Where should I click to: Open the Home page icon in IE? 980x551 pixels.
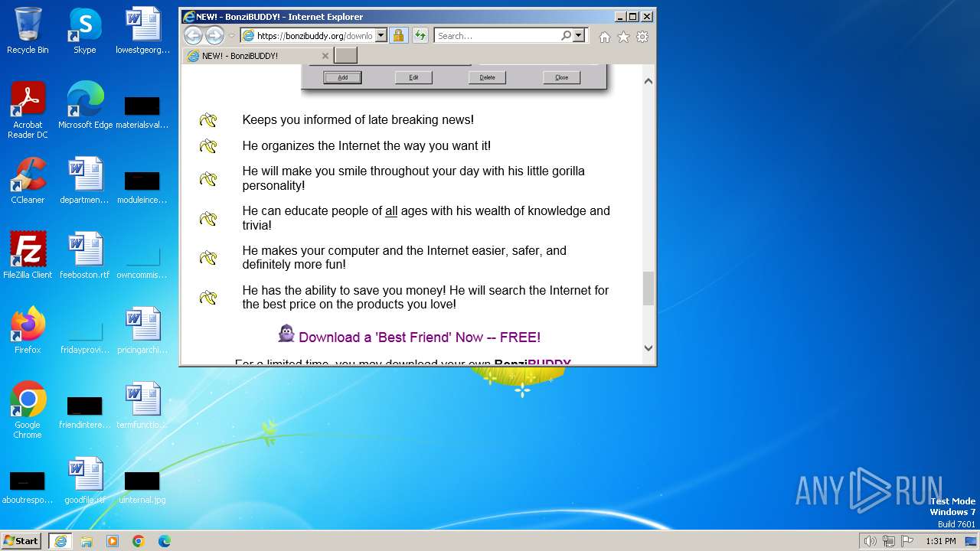click(605, 37)
